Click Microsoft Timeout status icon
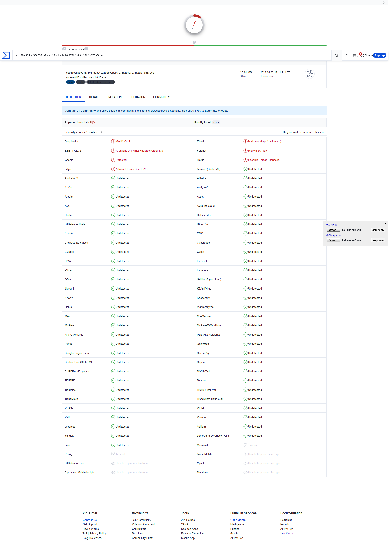Viewport: 392px width, 547px height. [245, 445]
